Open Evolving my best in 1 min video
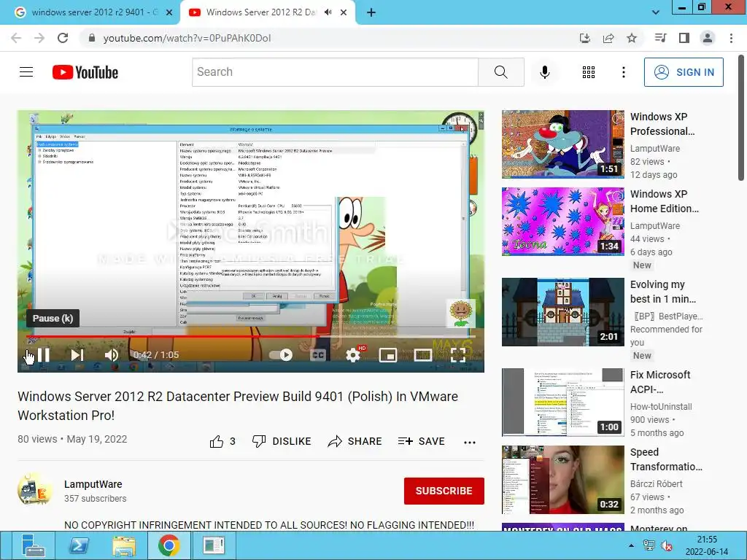The width and height of the screenshot is (747, 560). click(562, 312)
